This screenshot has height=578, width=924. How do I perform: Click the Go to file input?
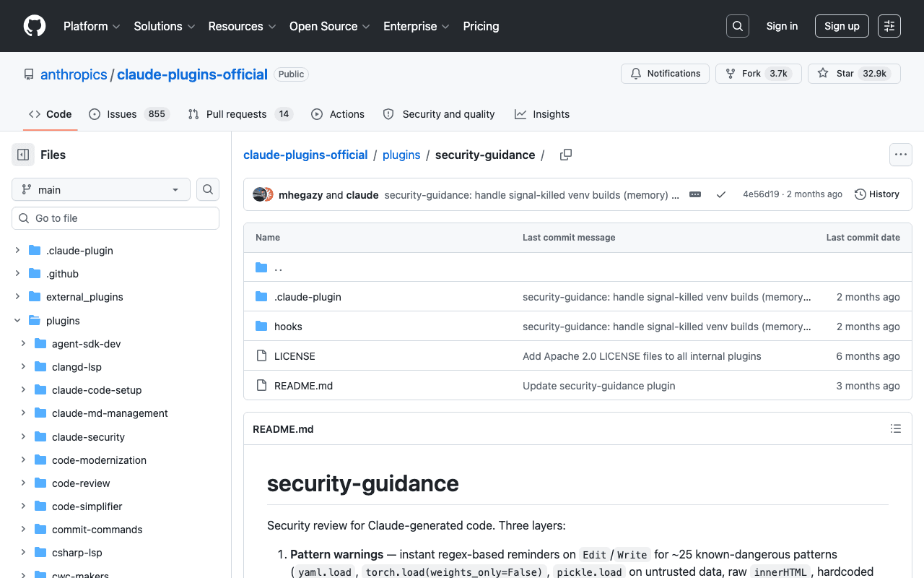click(115, 218)
